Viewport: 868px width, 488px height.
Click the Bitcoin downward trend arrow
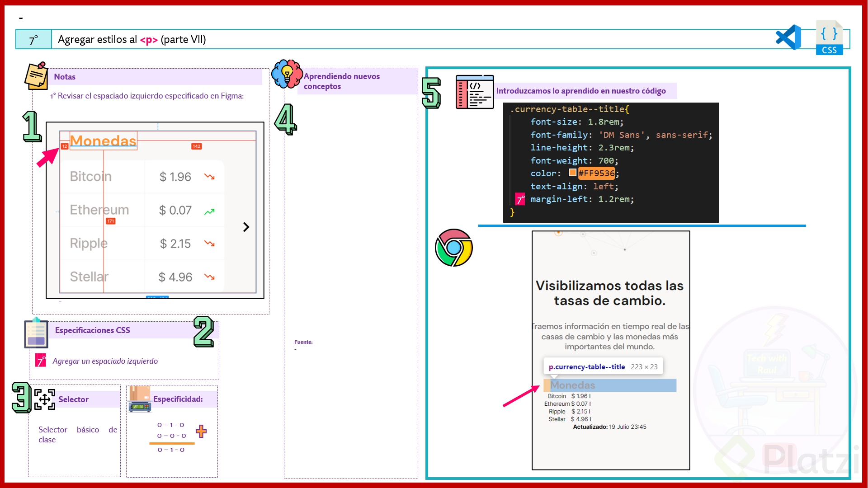(x=209, y=176)
